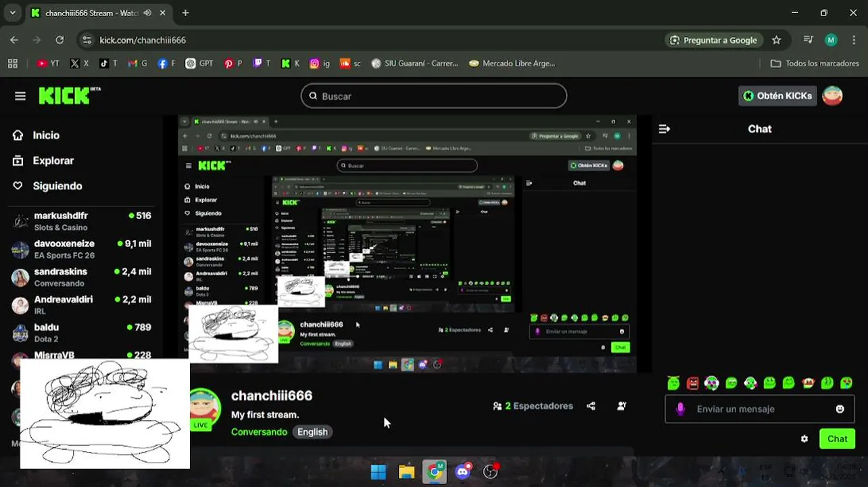
Task: Click the Chat panel heading
Action: point(760,129)
